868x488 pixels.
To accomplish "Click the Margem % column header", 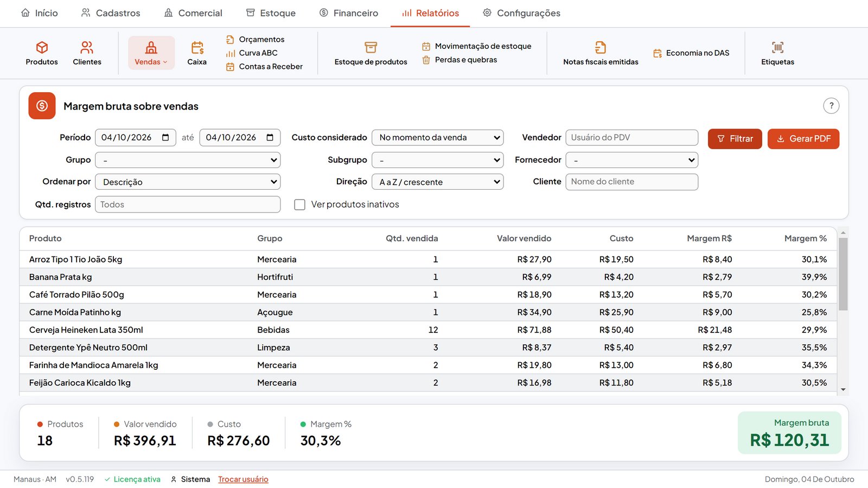I will (x=805, y=239).
